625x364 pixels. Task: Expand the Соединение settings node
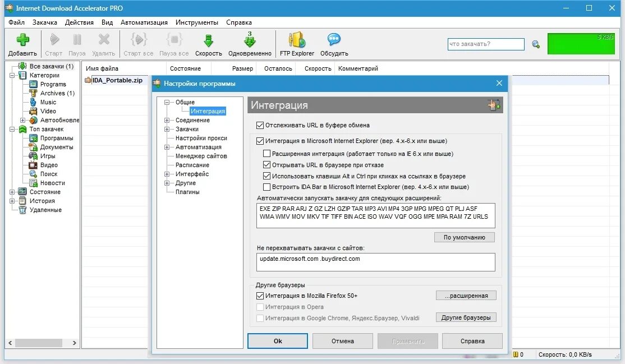point(167,120)
